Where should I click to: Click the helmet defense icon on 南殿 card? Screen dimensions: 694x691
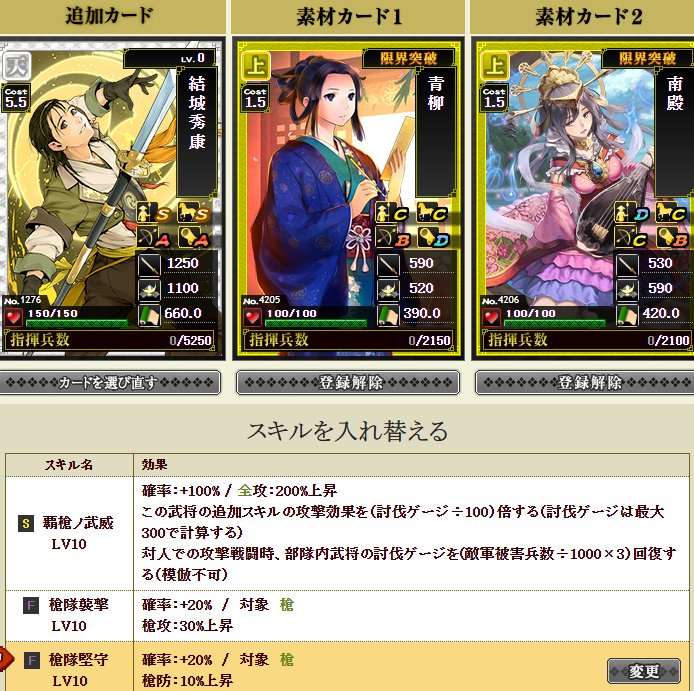(x=627, y=290)
